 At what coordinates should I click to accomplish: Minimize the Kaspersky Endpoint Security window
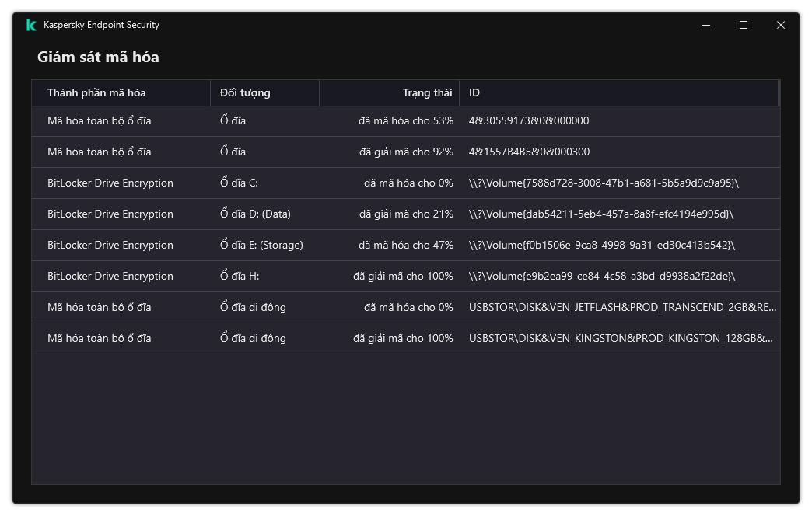(x=706, y=25)
